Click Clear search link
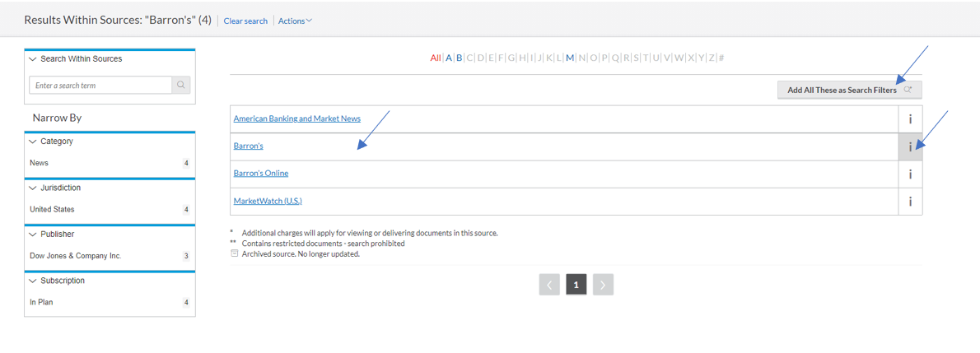This screenshot has width=980, height=353. point(245,21)
